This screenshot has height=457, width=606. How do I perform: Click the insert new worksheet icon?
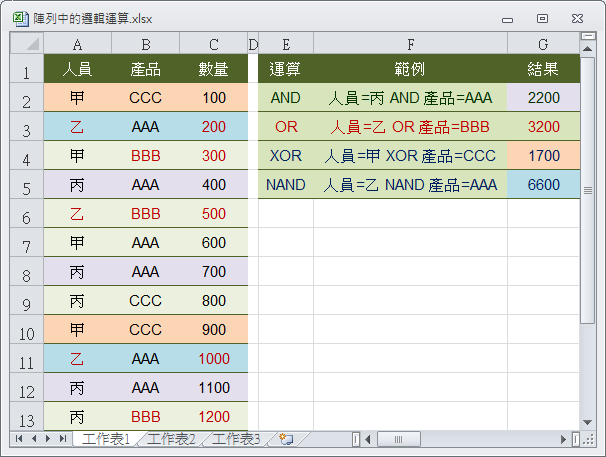pyautogui.click(x=286, y=439)
